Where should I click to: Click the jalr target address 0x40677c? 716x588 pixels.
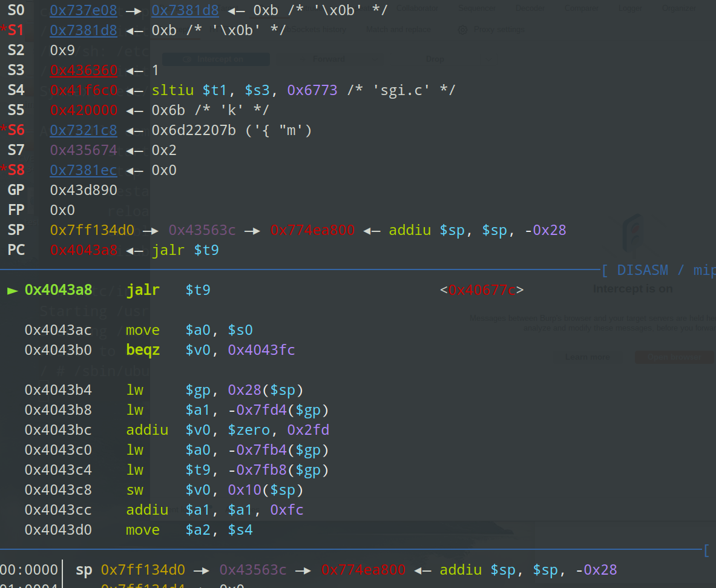point(482,290)
